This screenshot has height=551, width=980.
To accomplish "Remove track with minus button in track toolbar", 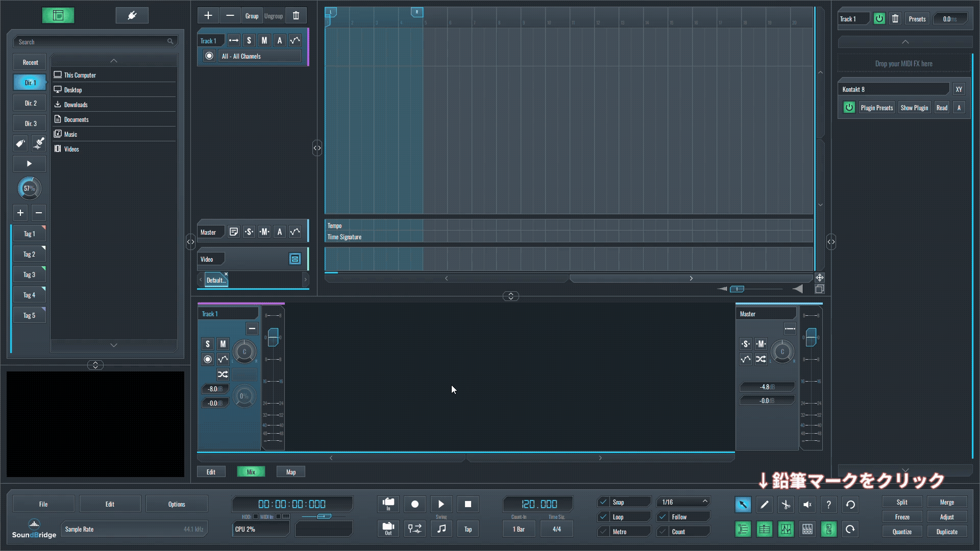I will 230,15.
